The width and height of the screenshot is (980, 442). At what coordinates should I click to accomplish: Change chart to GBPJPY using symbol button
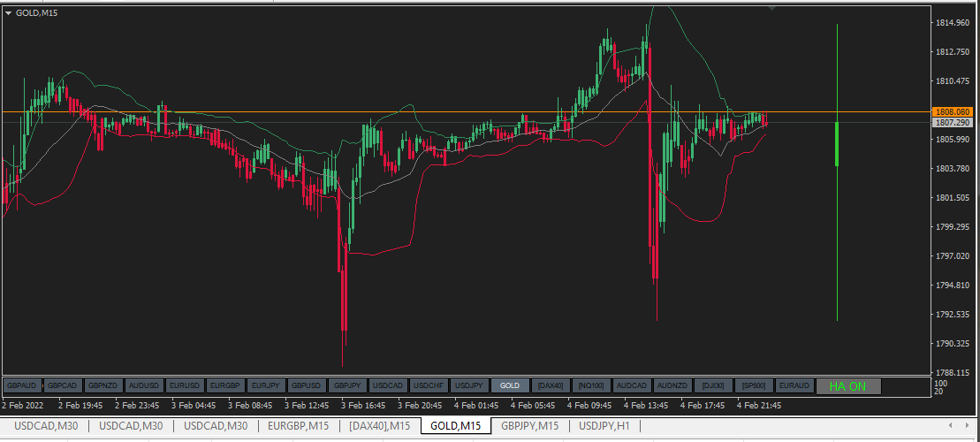coord(347,385)
